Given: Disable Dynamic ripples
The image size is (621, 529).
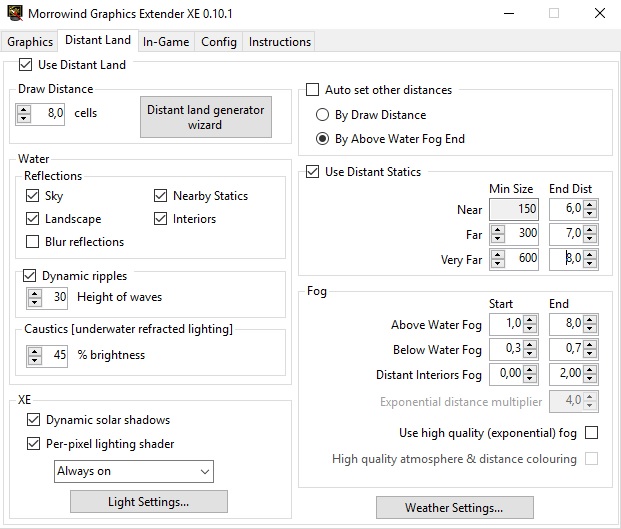Looking at the screenshot, I should click(30, 276).
